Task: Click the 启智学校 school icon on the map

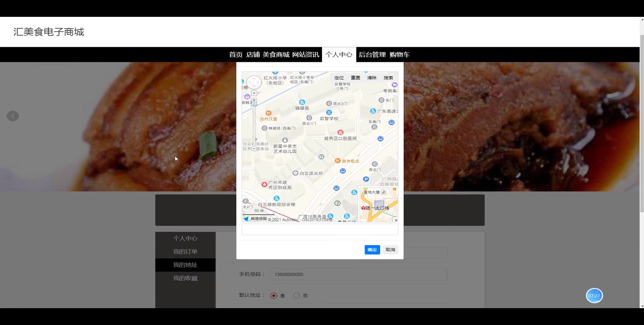Action: (329, 112)
